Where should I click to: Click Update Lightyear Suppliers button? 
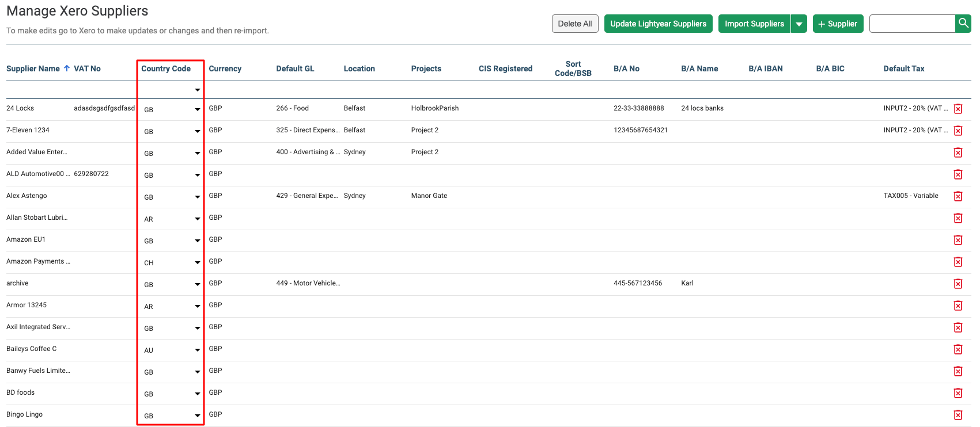pos(659,24)
